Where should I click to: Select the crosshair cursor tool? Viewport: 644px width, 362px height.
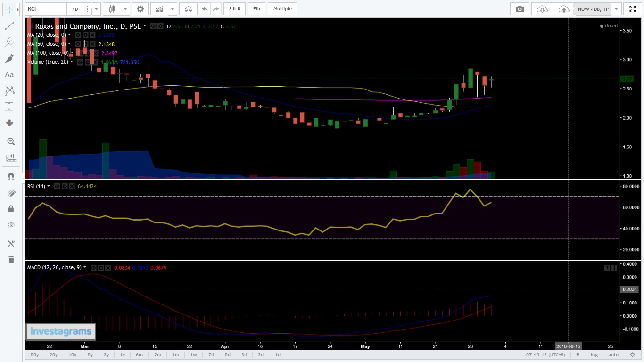[9, 9]
